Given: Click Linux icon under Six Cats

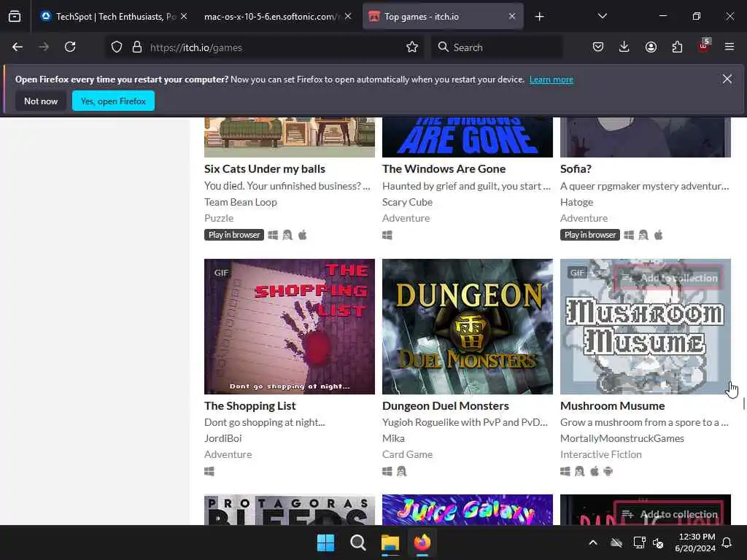Looking at the screenshot, I should tap(287, 235).
